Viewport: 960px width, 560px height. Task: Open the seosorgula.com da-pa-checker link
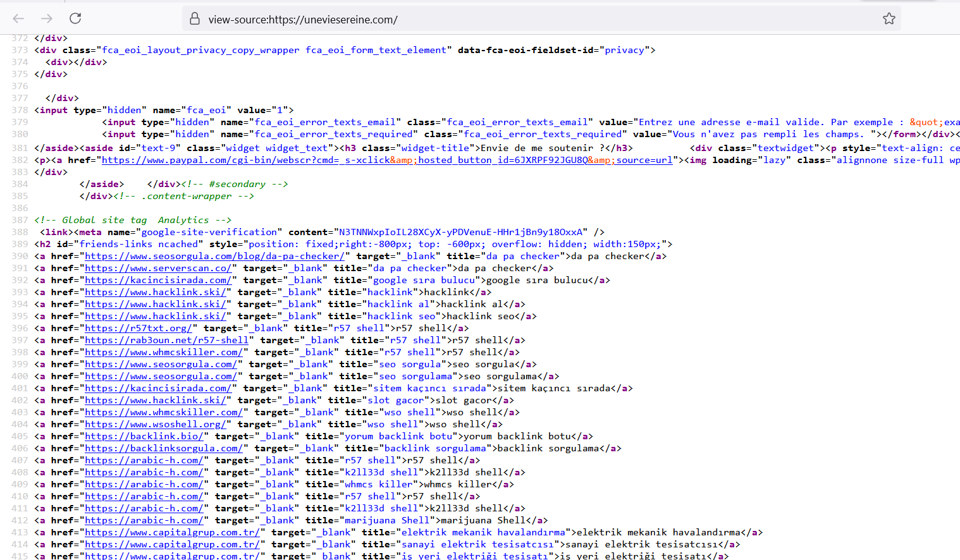[x=214, y=256]
